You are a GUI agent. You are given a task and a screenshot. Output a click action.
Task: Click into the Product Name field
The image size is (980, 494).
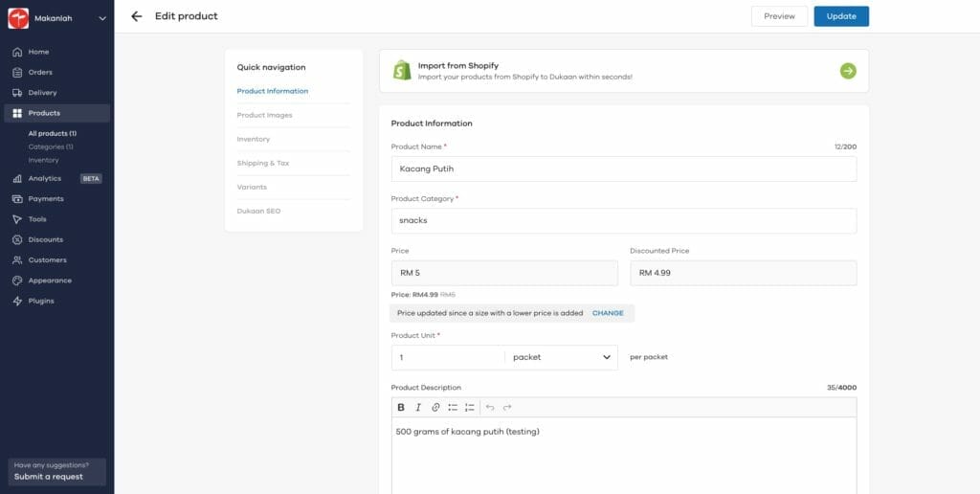click(623, 169)
